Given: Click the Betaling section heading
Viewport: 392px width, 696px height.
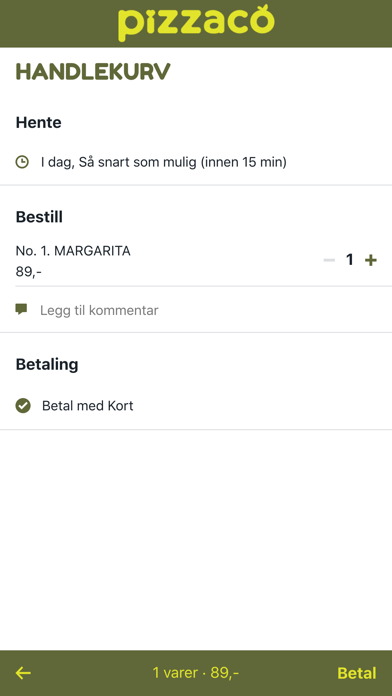Looking at the screenshot, I should [47, 365].
